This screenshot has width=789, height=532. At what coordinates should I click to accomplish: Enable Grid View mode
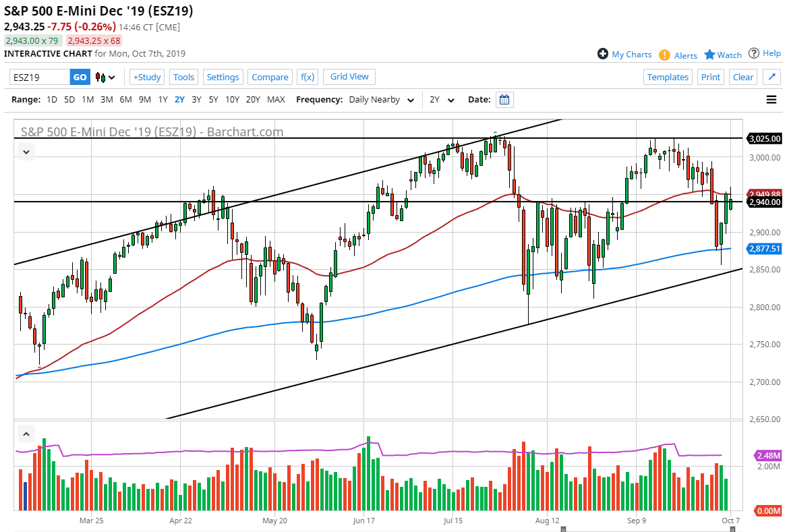click(349, 77)
